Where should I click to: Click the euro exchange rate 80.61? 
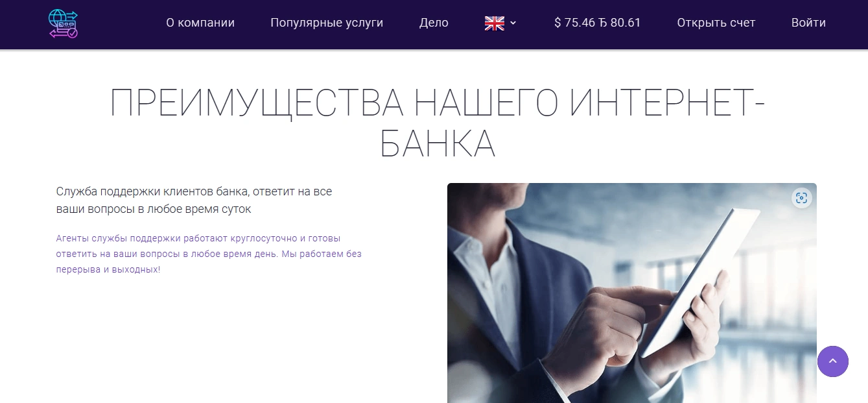pyautogui.click(x=620, y=23)
